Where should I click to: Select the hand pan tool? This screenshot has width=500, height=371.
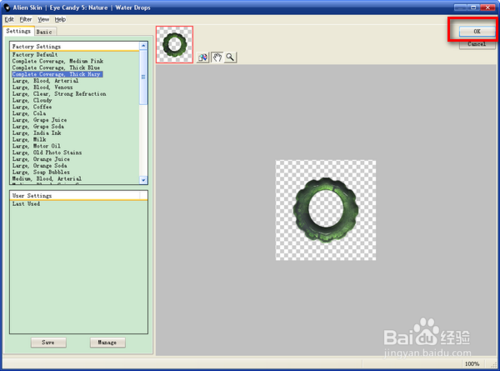click(x=217, y=57)
